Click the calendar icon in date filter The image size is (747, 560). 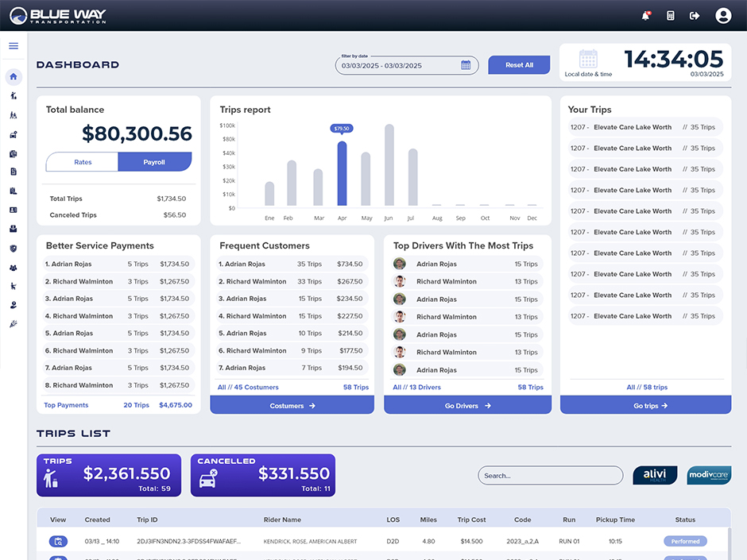pyautogui.click(x=466, y=65)
